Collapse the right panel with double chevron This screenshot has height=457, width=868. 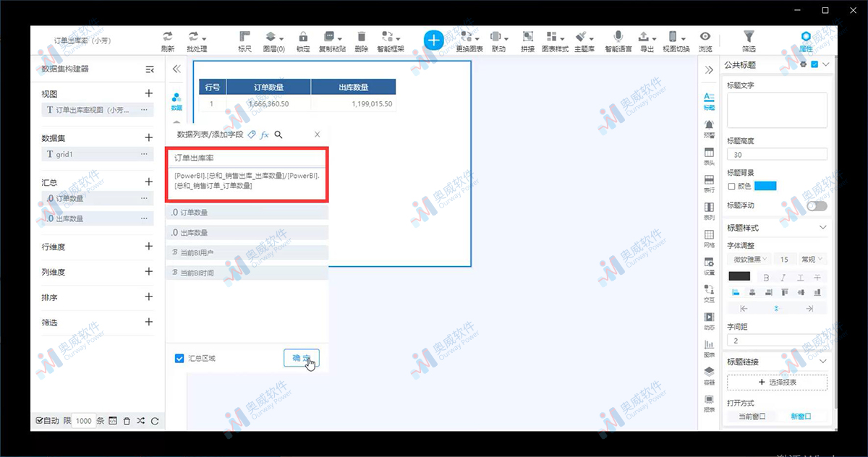pos(709,69)
